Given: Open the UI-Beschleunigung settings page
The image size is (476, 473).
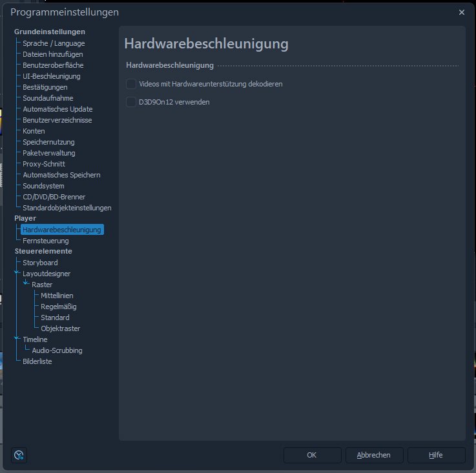Looking at the screenshot, I should [x=51, y=76].
